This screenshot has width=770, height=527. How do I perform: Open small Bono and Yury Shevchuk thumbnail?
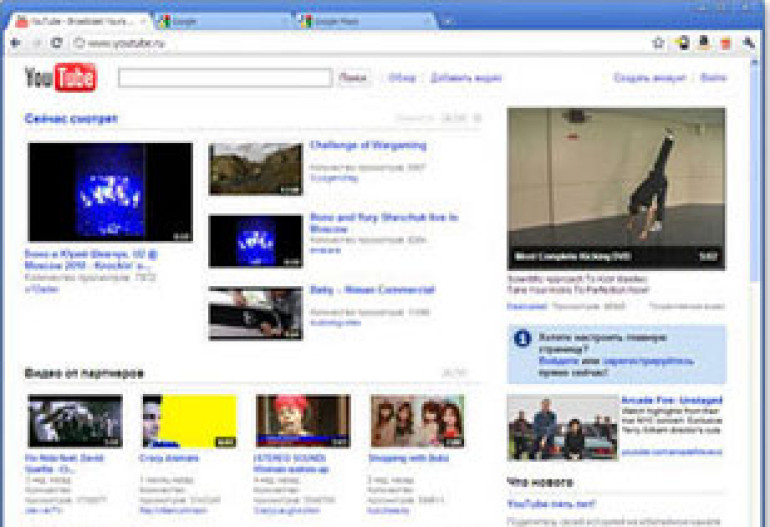pyautogui.click(x=256, y=242)
